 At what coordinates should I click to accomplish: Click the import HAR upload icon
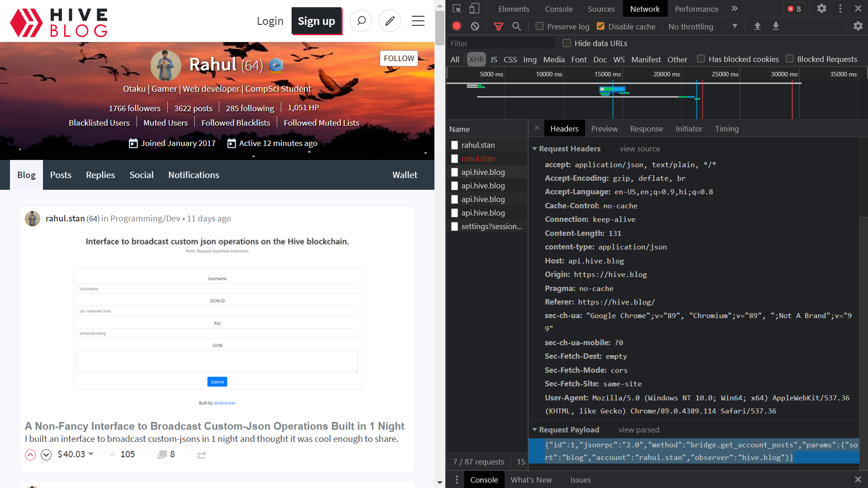point(758,26)
